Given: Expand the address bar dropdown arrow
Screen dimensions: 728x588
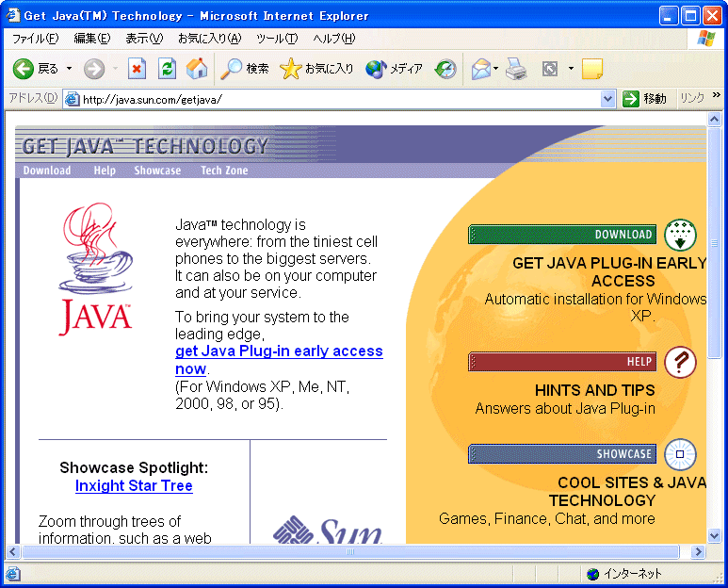Looking at the screenshot, I should click(x=607, y=99).
